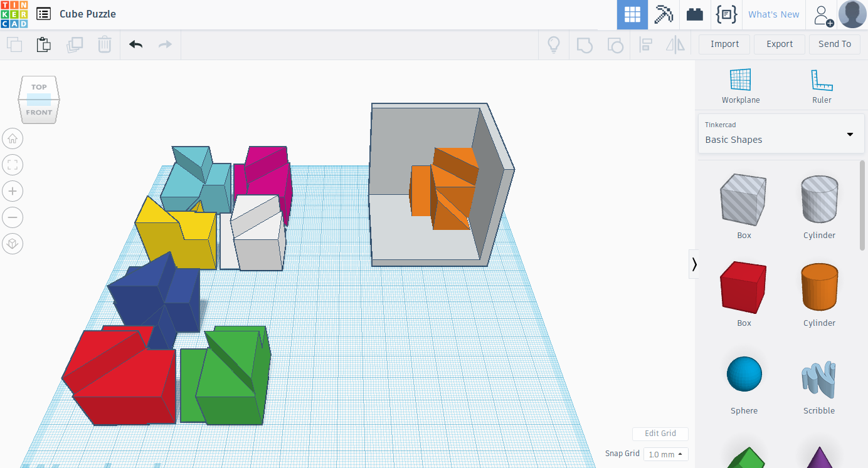Click the Import button
Image resolution: width=868 pixels, height=468 pixels.
(x=724, y=44)
